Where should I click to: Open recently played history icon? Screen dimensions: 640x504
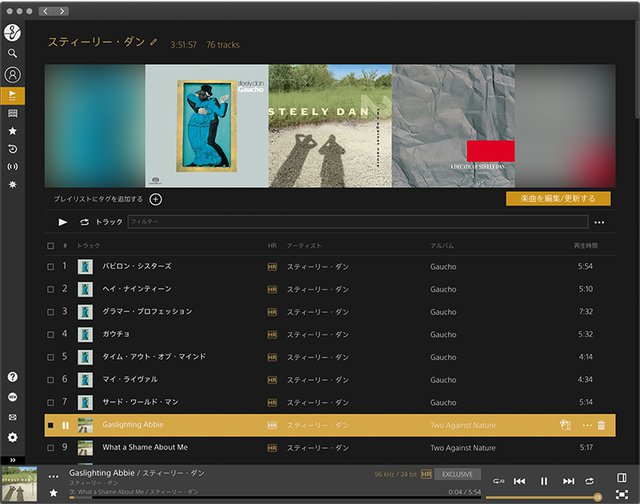13,149
